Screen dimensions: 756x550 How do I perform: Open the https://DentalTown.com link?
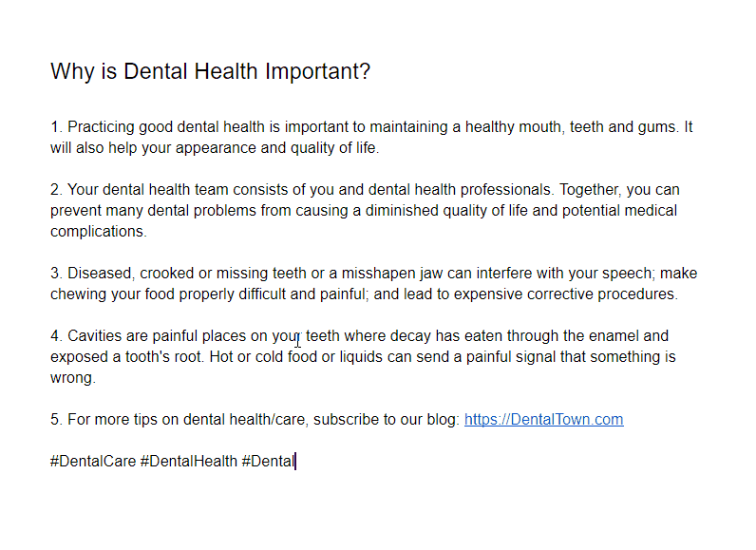[543, 420]
